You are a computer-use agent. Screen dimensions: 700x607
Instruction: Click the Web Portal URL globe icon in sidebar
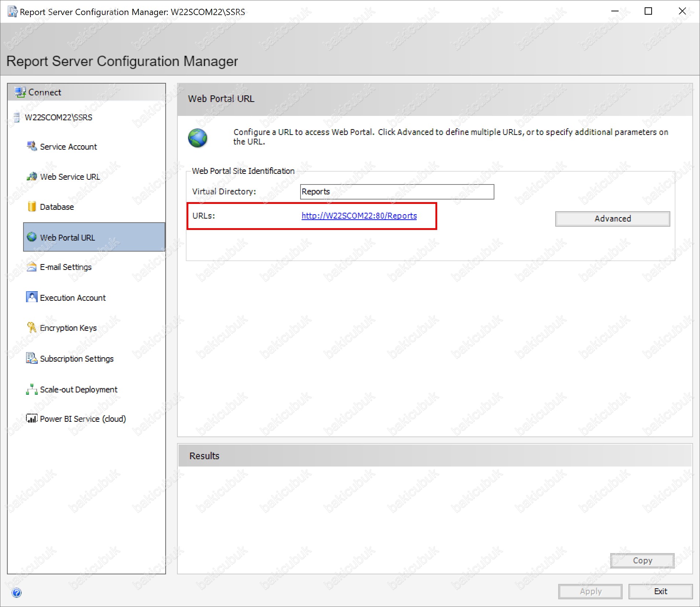point(32,237)
